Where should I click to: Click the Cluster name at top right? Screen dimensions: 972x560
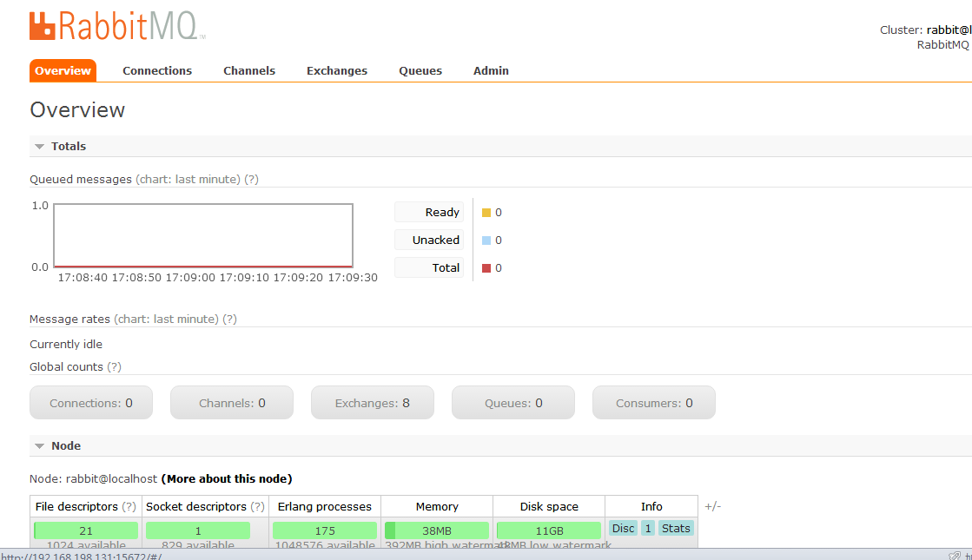pos(949,30)
